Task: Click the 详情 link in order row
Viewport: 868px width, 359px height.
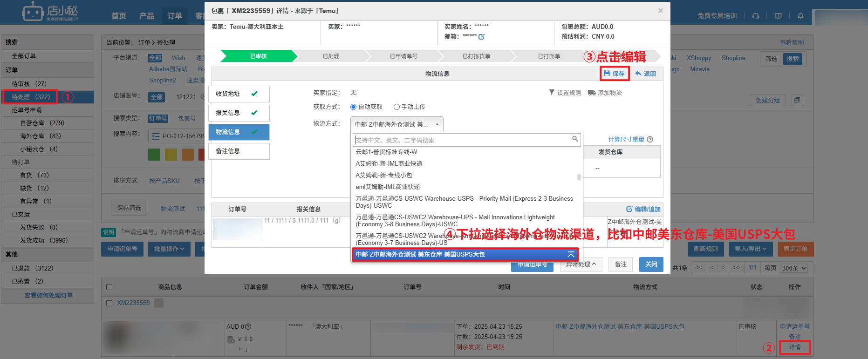Action: pos(795,347)
